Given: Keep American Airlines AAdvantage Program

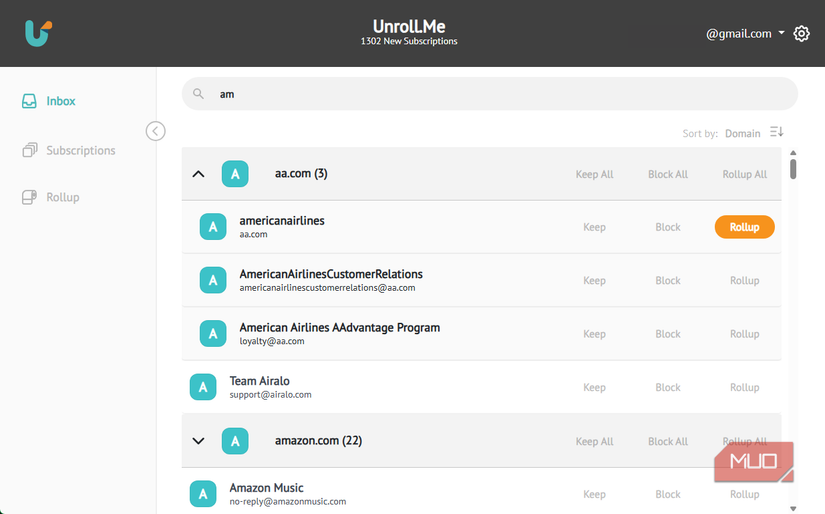Looking at the screenshot, I should click(x=594, y=334).
